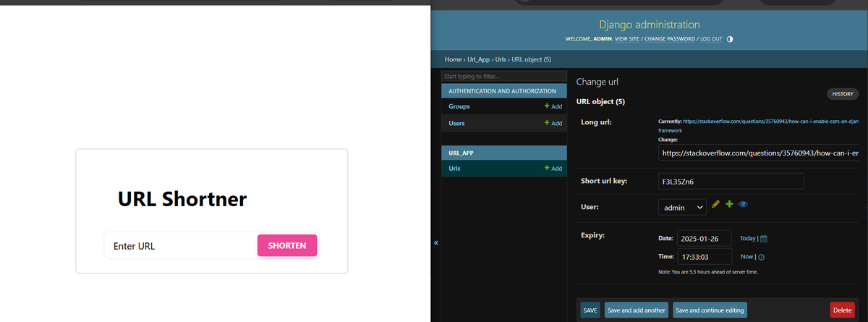Click the pencil icon to edit selected user
The height and width of the screenshot is (322, 868).
click(716, 204)
